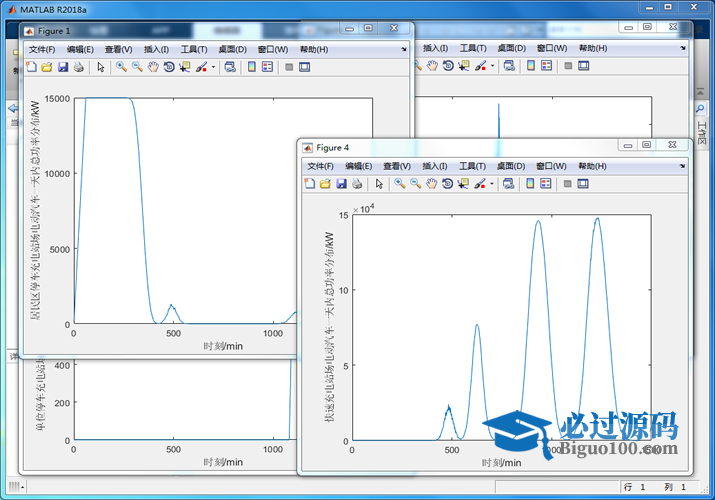Open 窗口(W) menu in Figure 1
The height and width of the screenshot is (500, 715).
273,49
